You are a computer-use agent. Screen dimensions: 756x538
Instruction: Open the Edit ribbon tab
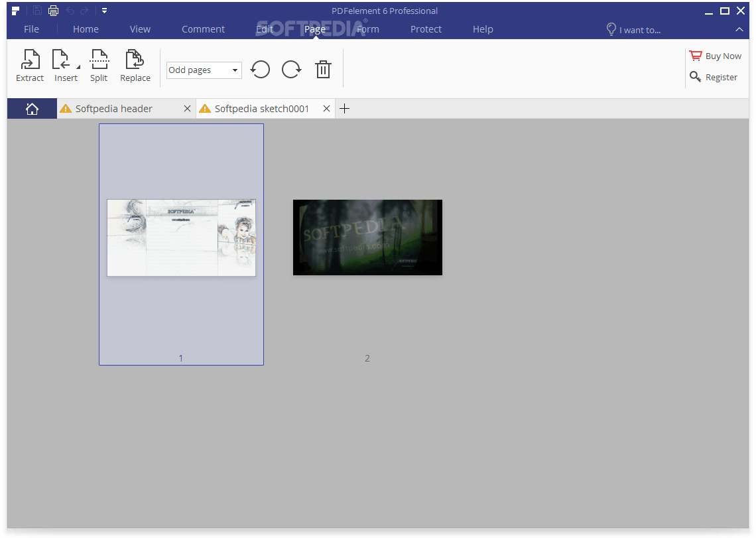264,29
